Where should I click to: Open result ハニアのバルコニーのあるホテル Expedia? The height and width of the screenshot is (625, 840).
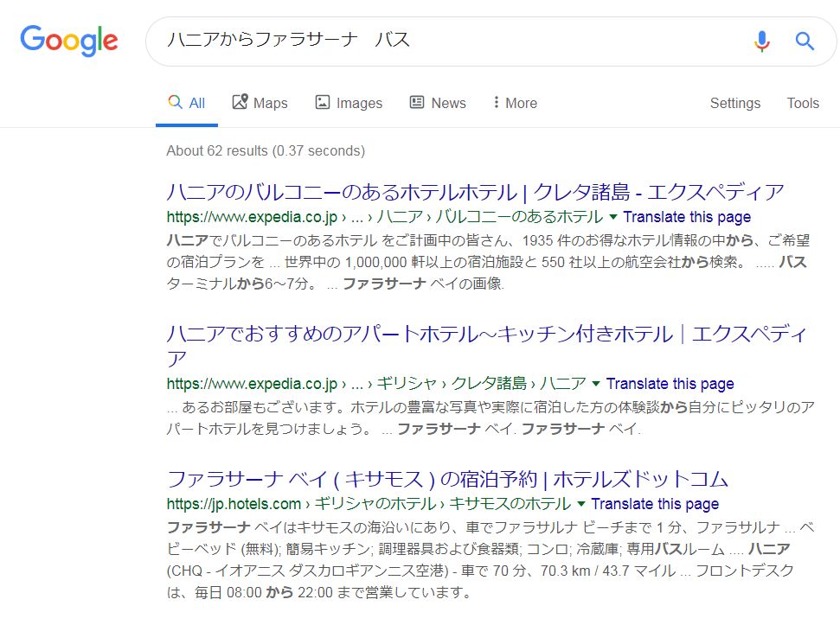pos(475,192)
